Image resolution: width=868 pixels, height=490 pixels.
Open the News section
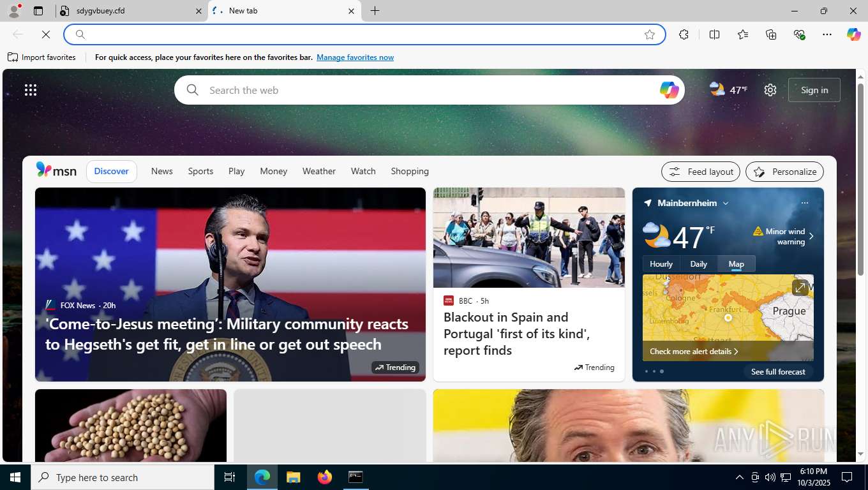[x=162, y=171]
